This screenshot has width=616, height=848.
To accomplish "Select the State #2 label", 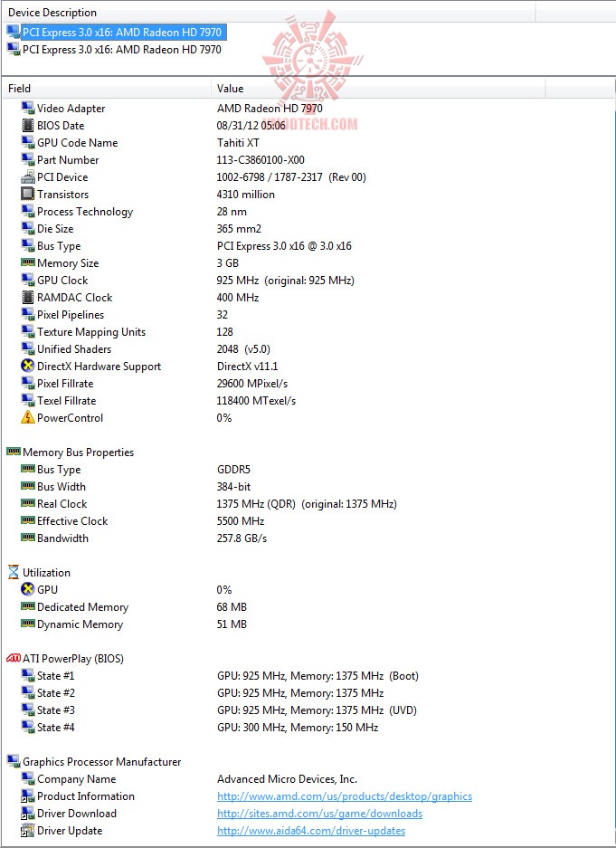I will (56, 692).
